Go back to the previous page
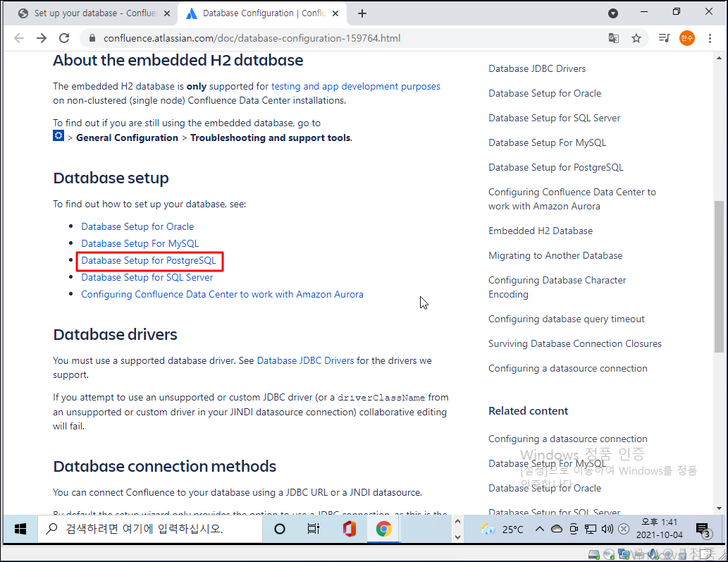This screenshot has height=562, width=728. [x=19, y=38]
